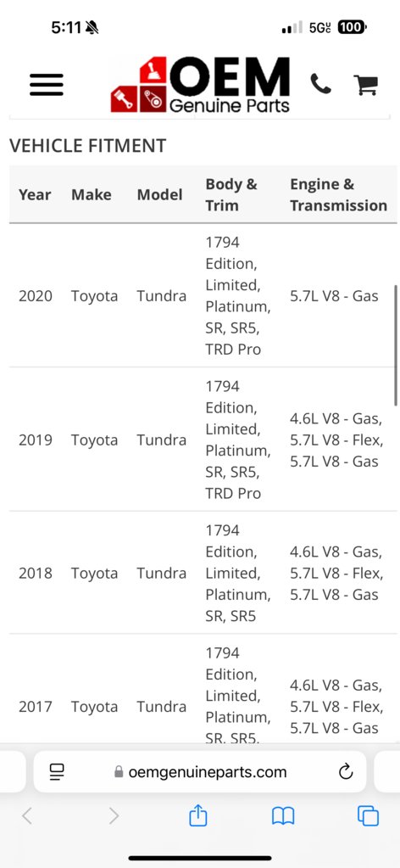The width and height of the screenshot is (400, 868).
Task: Tap the Body & Trim column header
Action: pos(231,195)
